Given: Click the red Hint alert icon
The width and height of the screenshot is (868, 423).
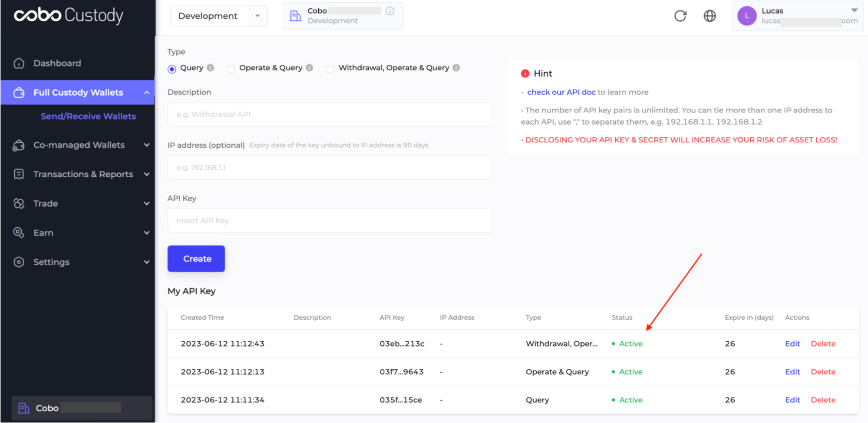Looking at the screenshot, I should coord(525,73).
